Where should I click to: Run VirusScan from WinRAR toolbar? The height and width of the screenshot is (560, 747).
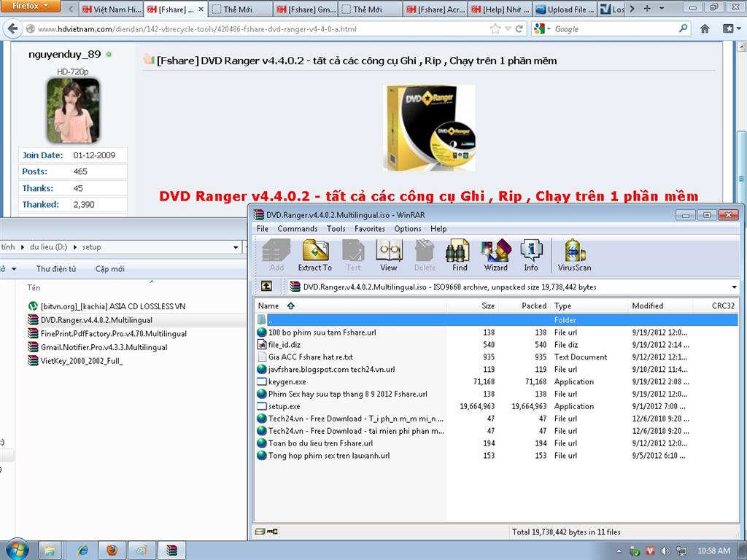click(575, 255)
